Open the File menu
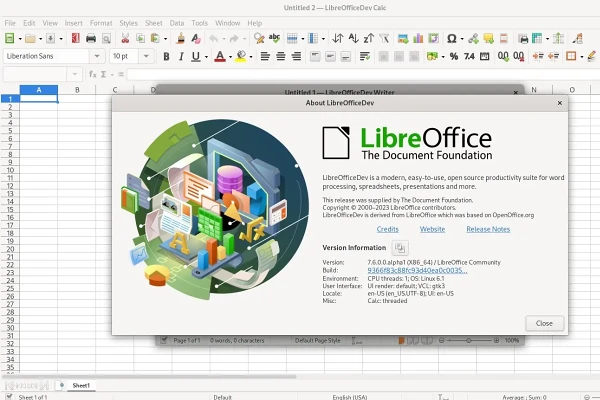Image resolution: width=600 pixels, height=400 pixels. 10,23
